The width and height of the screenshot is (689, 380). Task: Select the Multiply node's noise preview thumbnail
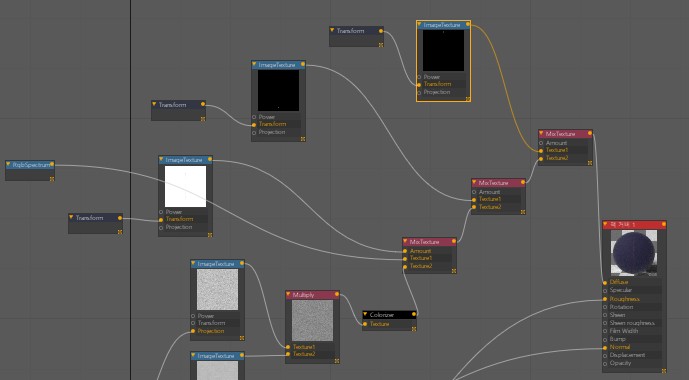[x=312, y=320]
